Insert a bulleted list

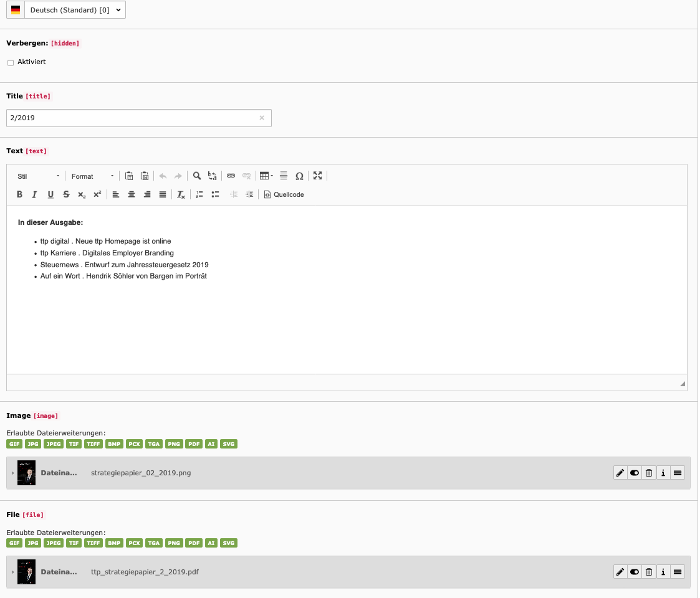(x=215, y=194)
